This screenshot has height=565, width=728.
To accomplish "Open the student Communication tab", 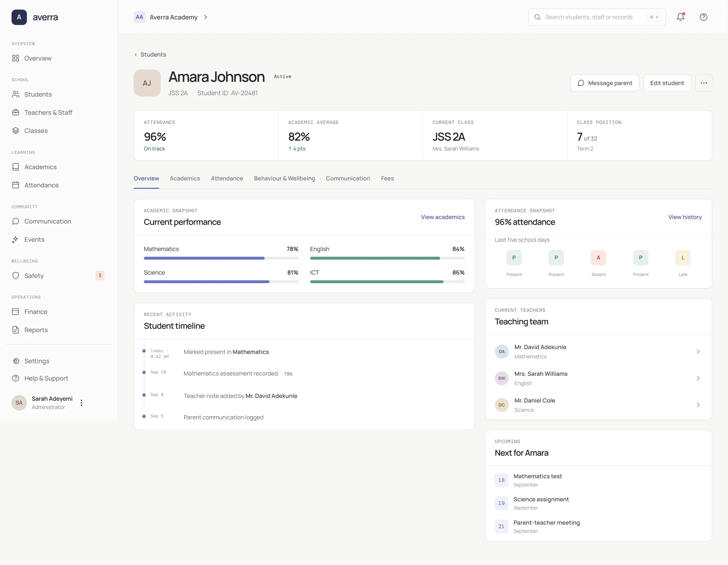I will pyautogui.click(x=348, y=179).
